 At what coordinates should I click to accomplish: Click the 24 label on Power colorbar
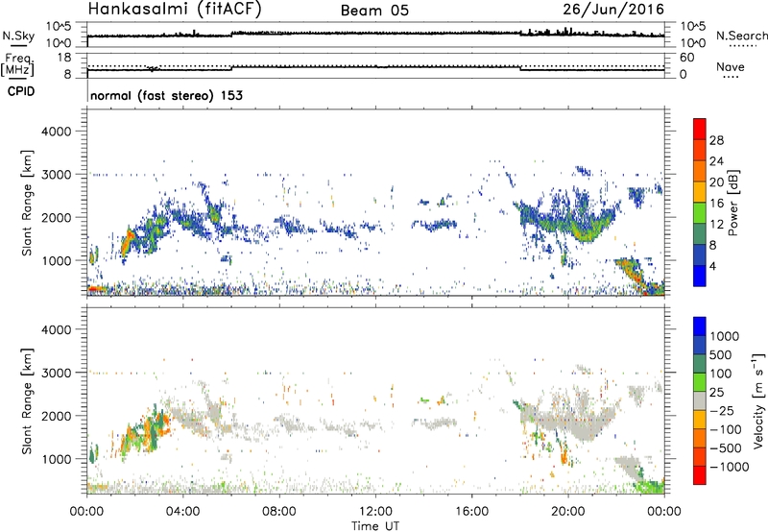coord(716,161)
